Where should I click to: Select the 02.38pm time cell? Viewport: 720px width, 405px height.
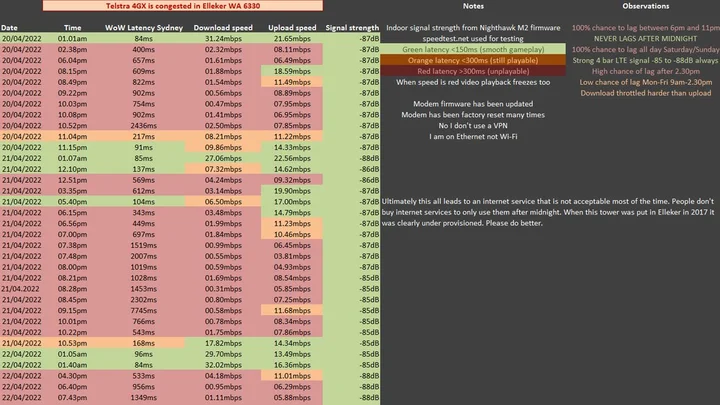click(73, 49)
